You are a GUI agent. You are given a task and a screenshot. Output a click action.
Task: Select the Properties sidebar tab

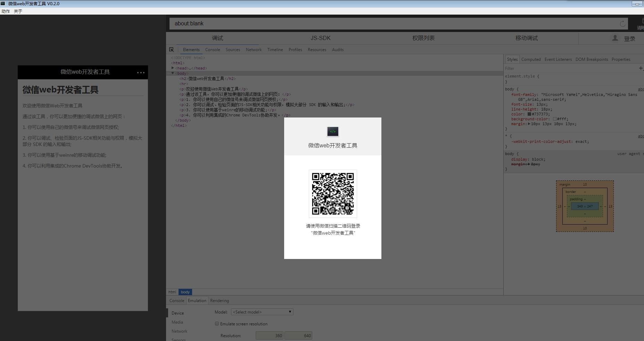(621, 59)
